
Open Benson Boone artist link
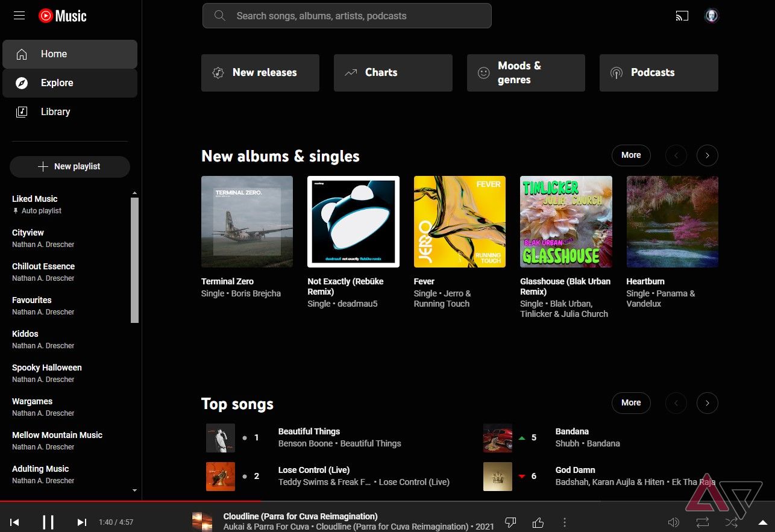coord(307,444)
